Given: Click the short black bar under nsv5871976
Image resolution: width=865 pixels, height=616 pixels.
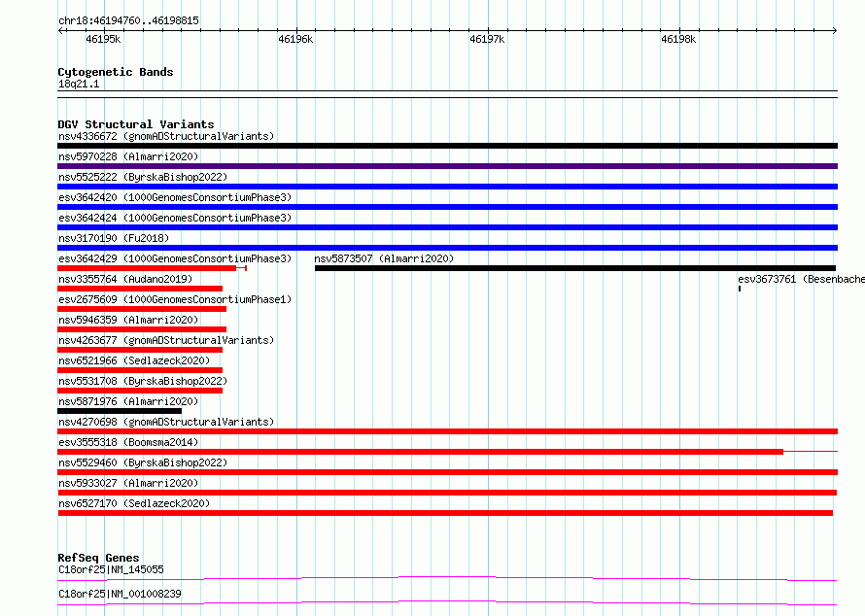Looking at the screenshot, I should (120, 411).
